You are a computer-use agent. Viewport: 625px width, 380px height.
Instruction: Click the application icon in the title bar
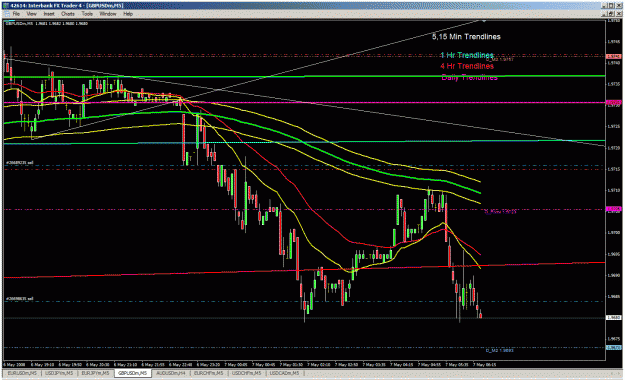[6, 6]
